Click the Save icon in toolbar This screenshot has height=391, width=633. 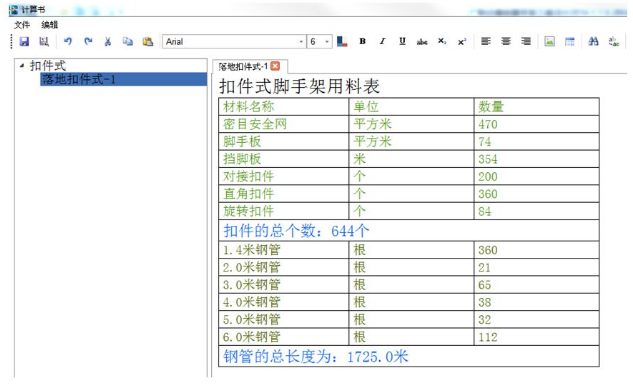tap(24, 41)
